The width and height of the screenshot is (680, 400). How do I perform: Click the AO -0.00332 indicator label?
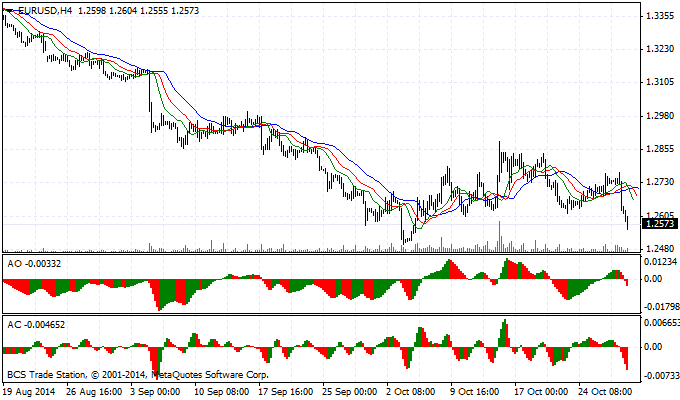pyautogui.click(x=34, y=263)
